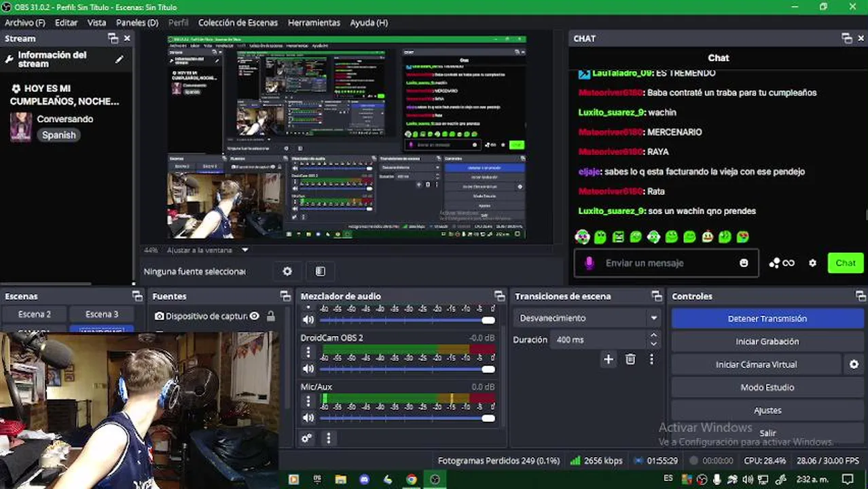
Task: Click the wrench icon beside Información del stream
Action: click(10, 59)
